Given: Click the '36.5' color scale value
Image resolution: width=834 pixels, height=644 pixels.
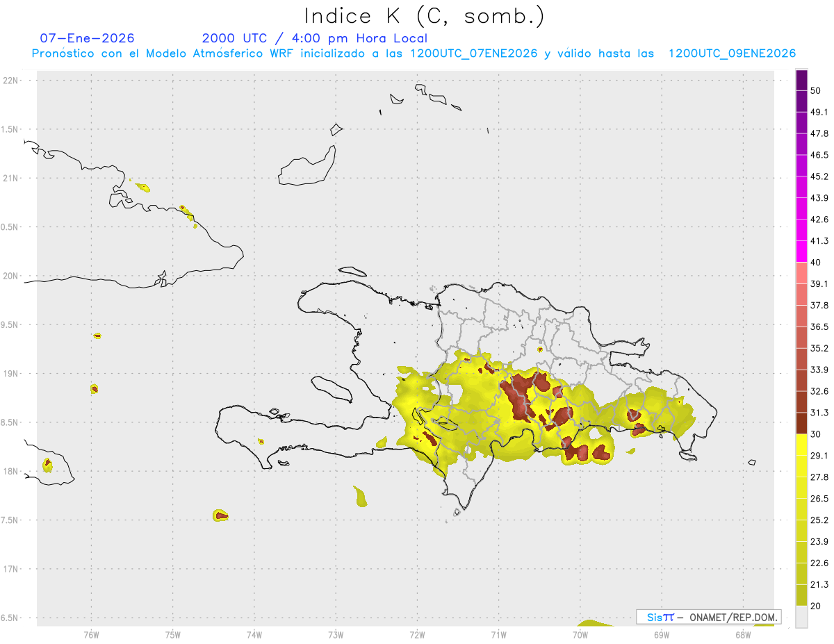Looking at the screenshot, I should 819,327.
